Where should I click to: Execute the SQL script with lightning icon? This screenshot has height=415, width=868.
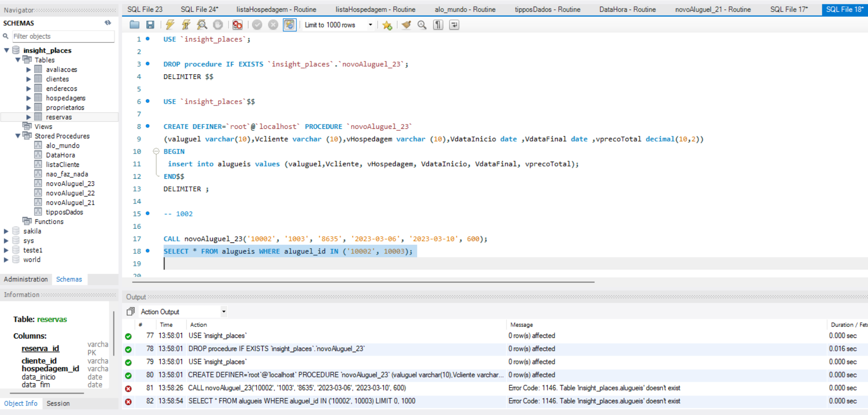tap(170, 25)
